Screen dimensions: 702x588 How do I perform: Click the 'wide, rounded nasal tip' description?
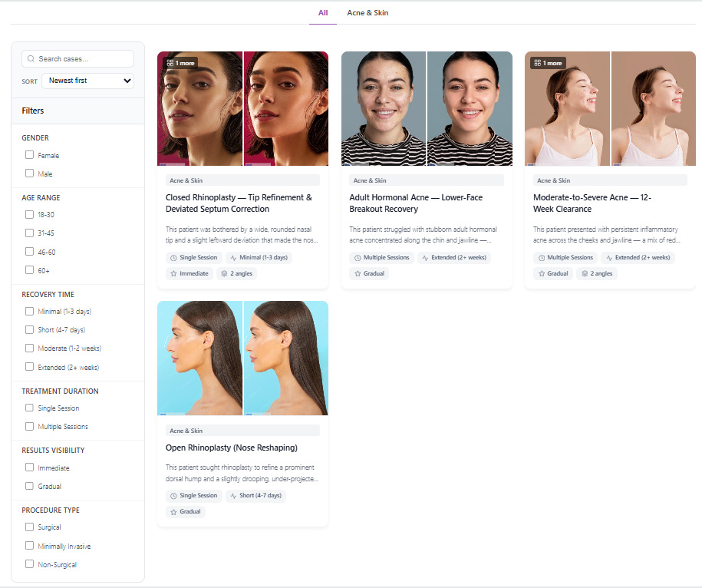tap(242, 235)
